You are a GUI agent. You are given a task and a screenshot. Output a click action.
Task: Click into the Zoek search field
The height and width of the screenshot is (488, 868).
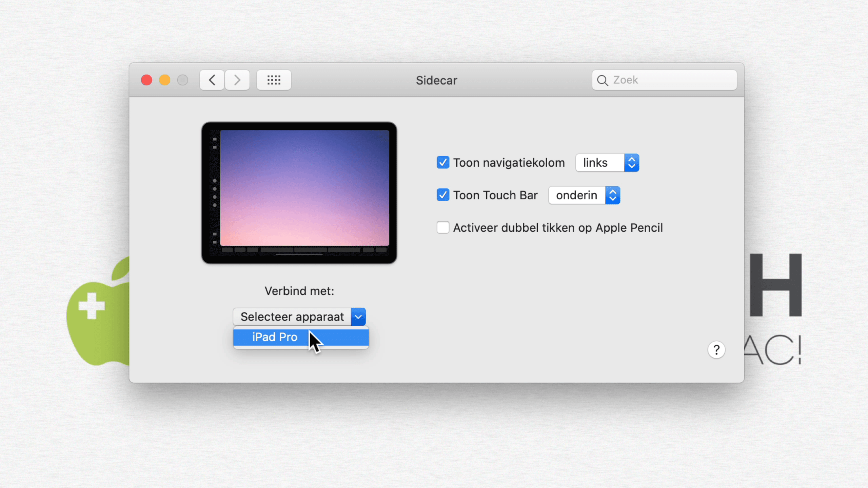click(x=664, y=80)
